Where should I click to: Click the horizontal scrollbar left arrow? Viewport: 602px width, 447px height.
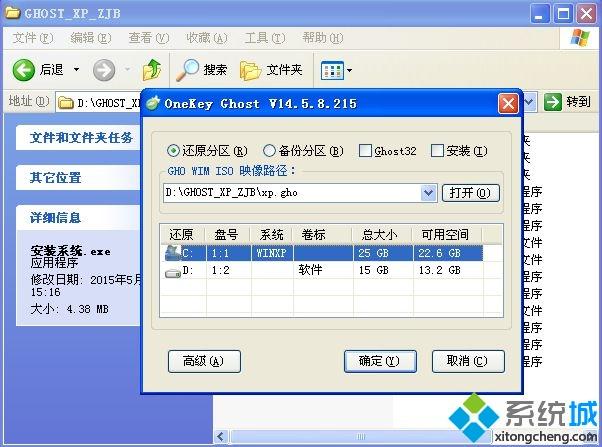pos(221,437)
